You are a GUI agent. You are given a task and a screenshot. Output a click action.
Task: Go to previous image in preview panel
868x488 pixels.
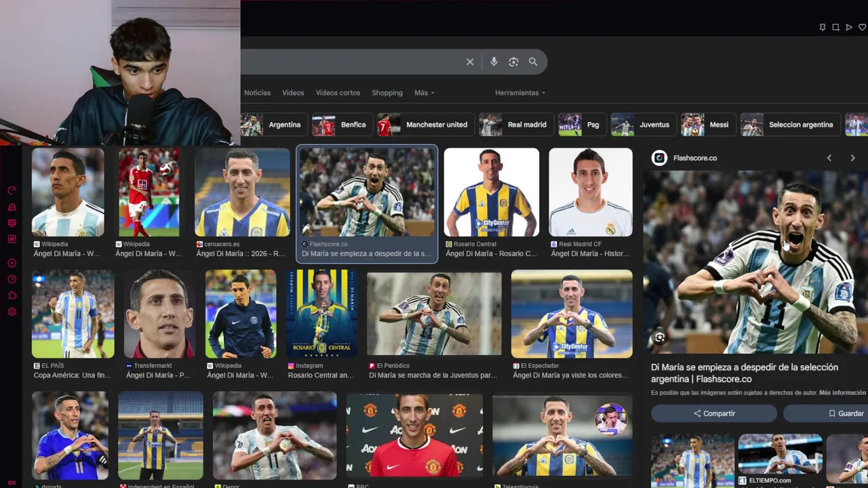pos(829,158)
